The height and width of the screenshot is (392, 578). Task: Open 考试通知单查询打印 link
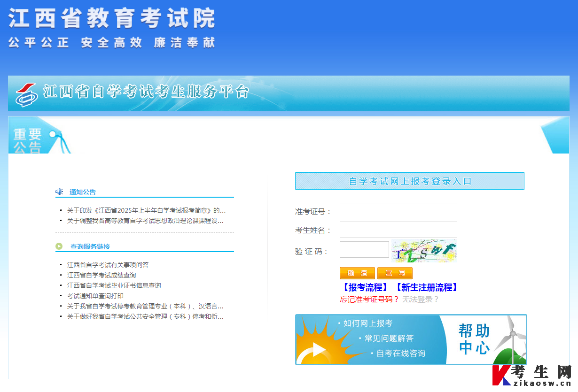pyautogui.click(x=95, y=296)
